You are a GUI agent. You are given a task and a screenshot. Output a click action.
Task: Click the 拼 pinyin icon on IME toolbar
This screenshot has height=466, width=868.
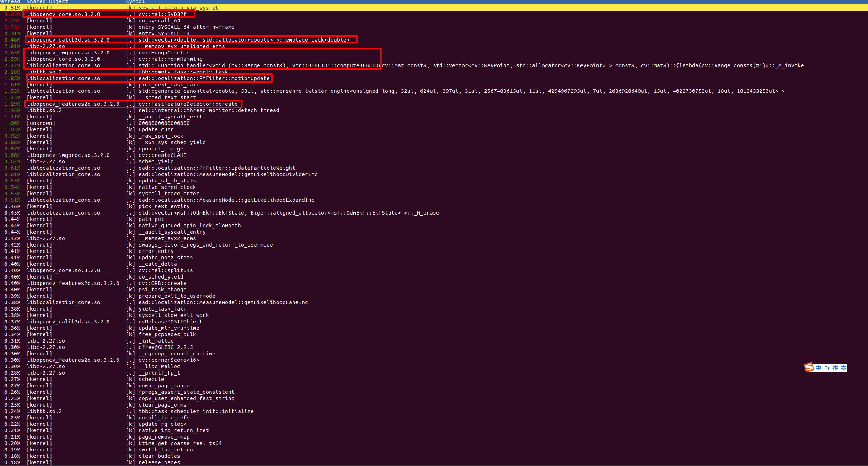836,368
